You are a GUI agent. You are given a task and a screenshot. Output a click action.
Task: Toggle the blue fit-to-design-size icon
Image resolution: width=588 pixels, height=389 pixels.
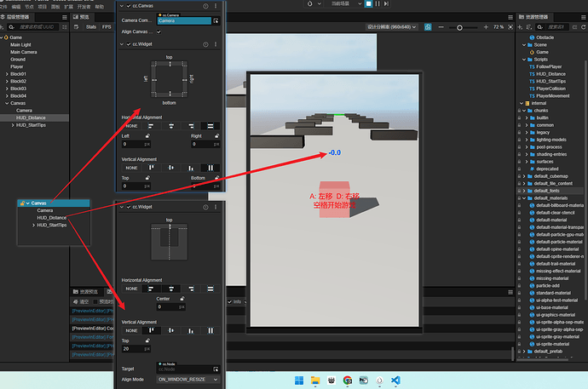click(x=428, y=27)
